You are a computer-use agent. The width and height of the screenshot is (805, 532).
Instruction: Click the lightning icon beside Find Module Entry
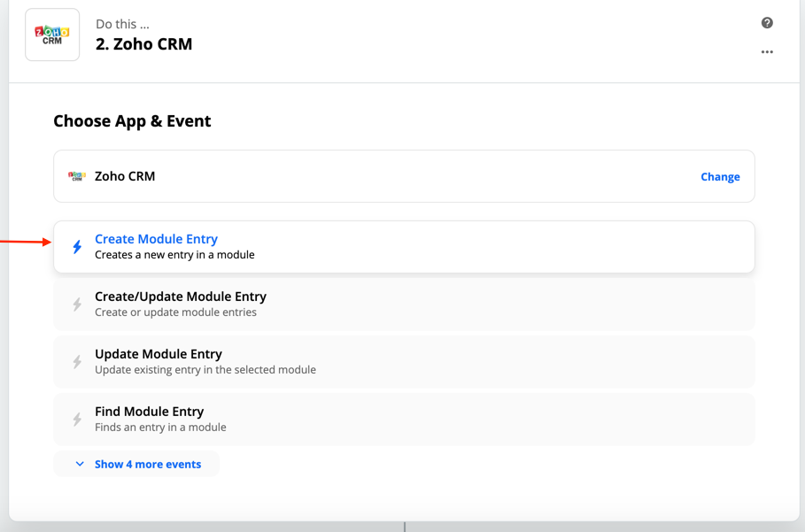pos(77,419)
